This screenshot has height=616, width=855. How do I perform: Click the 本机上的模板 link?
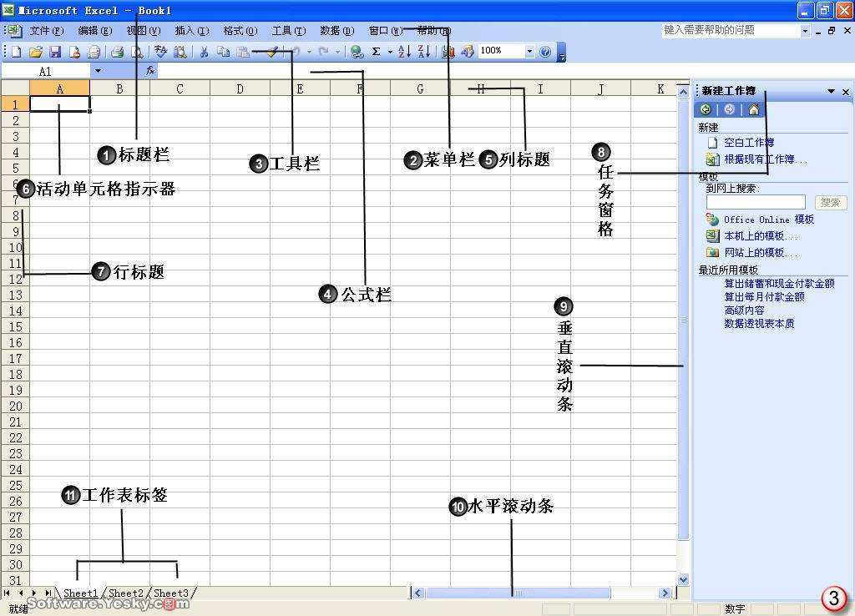click(760, 236)
